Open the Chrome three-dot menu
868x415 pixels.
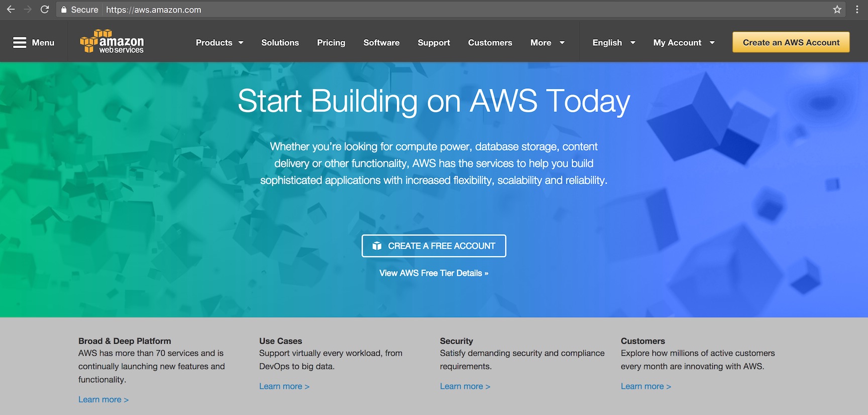click(857, 9)
